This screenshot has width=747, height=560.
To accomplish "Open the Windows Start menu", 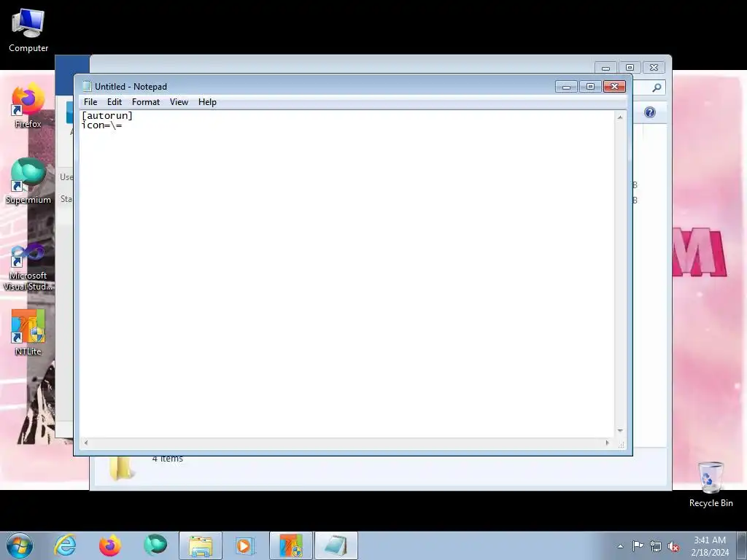I will pos(20,545).
